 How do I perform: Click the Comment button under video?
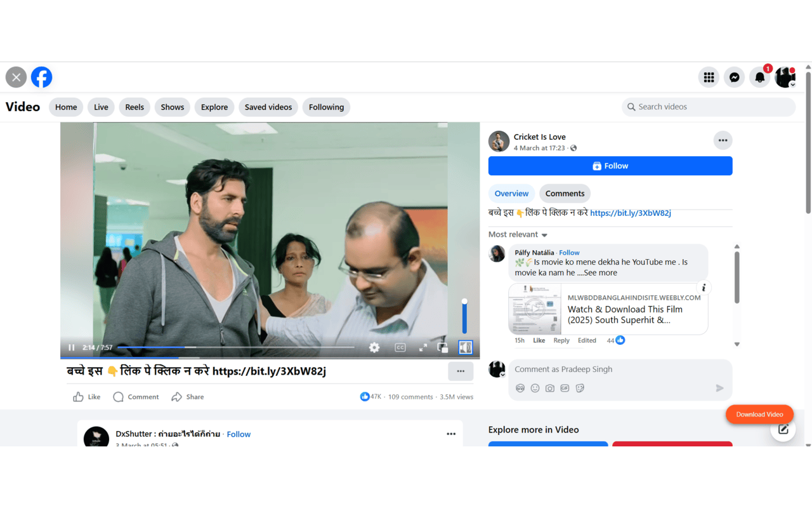pos(136,397)
